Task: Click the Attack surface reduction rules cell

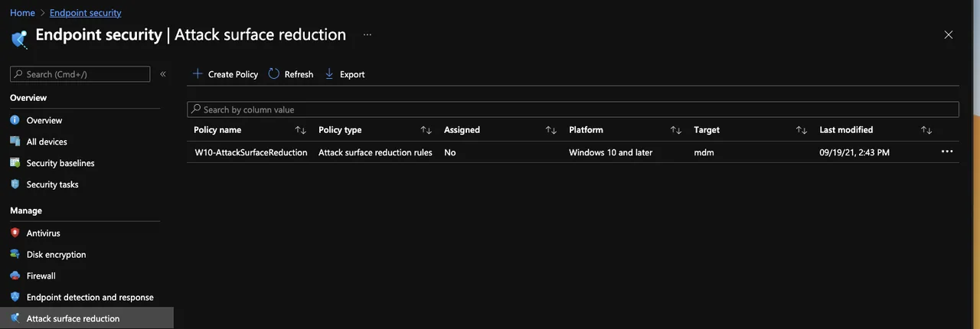Action: point(375,152)
